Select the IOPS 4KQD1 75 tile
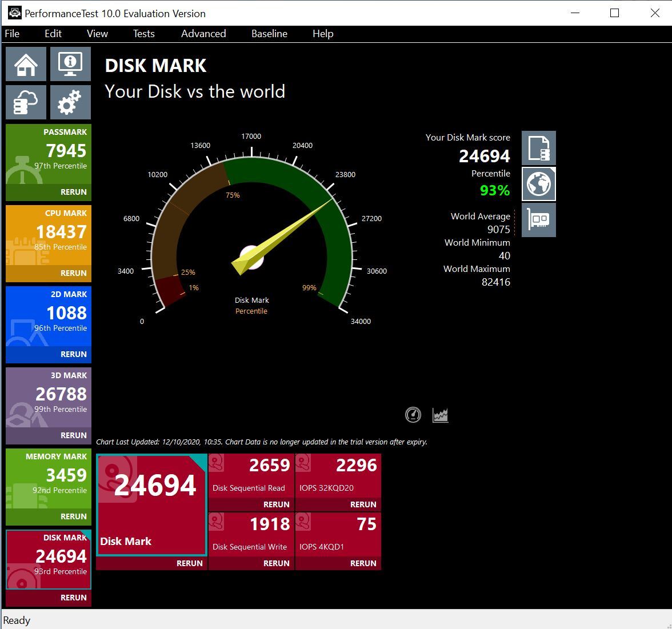672x629 pixels. tap(338, 534)
